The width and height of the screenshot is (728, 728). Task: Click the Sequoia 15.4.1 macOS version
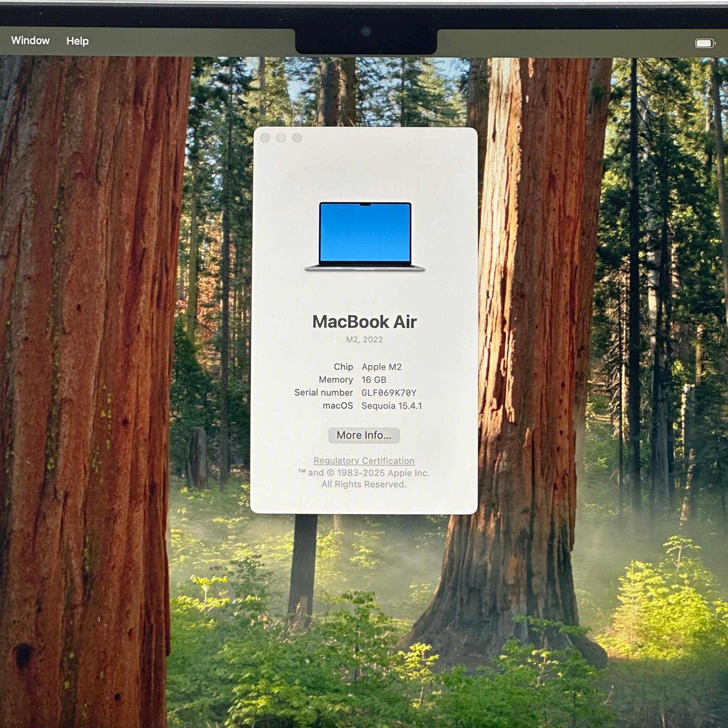coord(392,406)
